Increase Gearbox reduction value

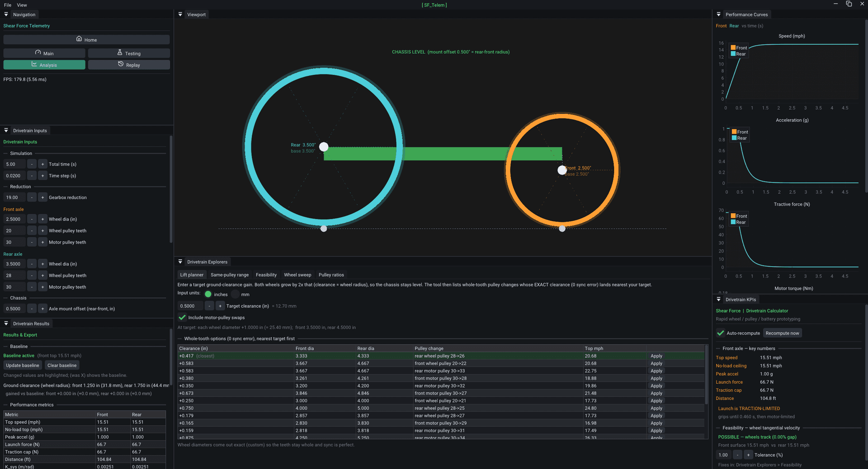pyautogui.click(x=42, y=197)
